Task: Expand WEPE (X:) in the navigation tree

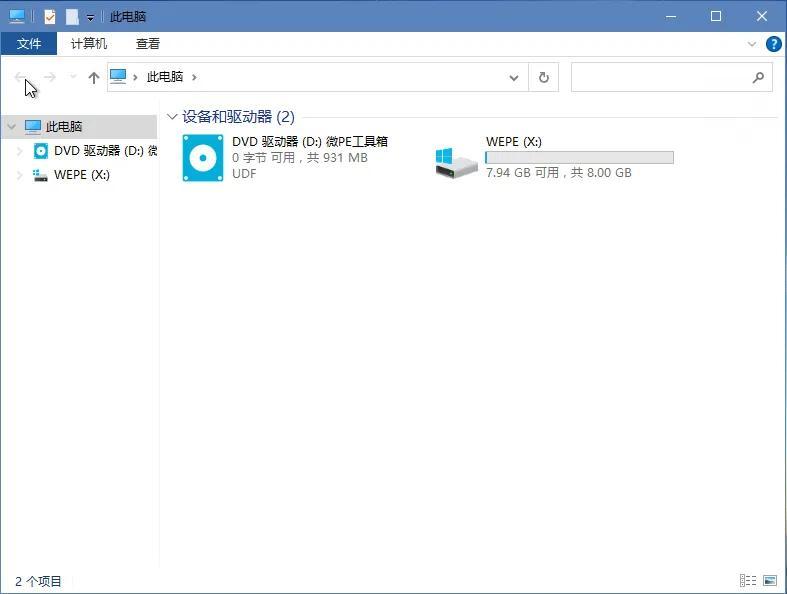Action: pyautogui.click(x=20, y=175)
